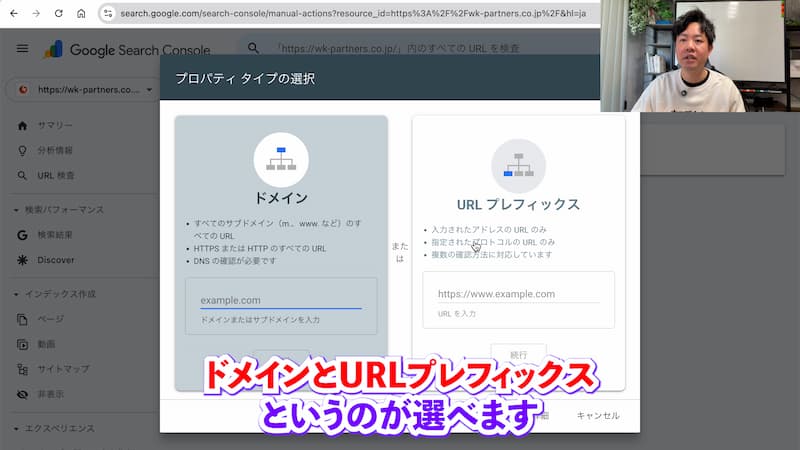The image size is (800, 450).
Task: Open サマリー in the sidebar
Action: coord(55,126)
